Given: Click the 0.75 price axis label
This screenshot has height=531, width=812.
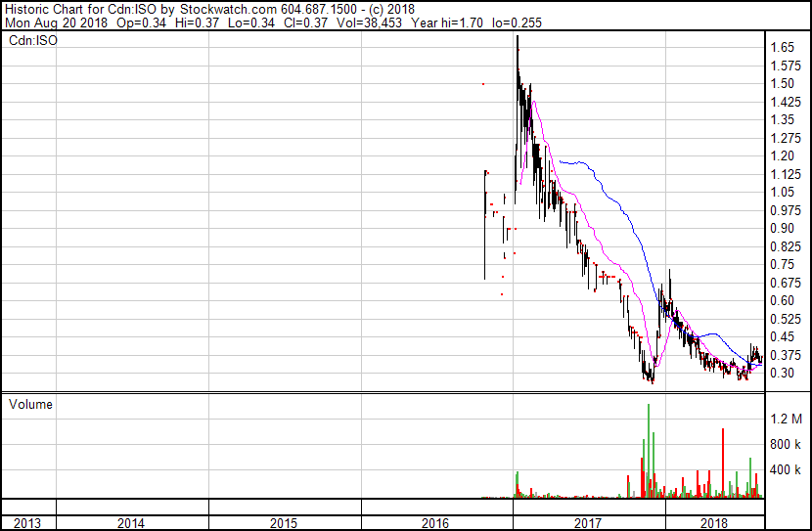Looking at the screenshot, I should click(782, 265).
